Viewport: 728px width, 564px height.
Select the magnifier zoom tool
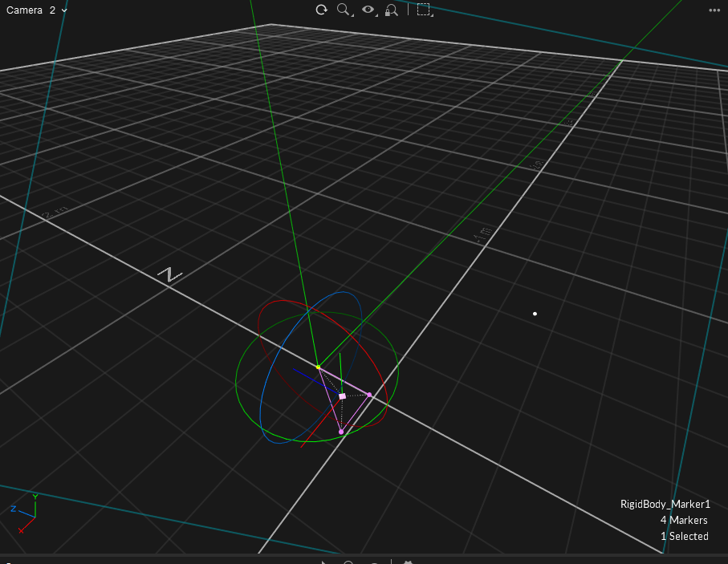[x=344, y=10]
